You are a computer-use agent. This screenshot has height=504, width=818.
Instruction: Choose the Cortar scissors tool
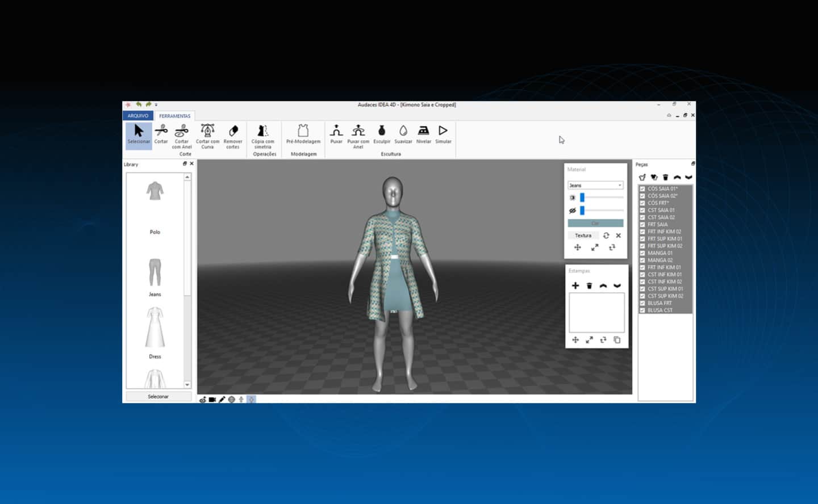coord(161,135)
